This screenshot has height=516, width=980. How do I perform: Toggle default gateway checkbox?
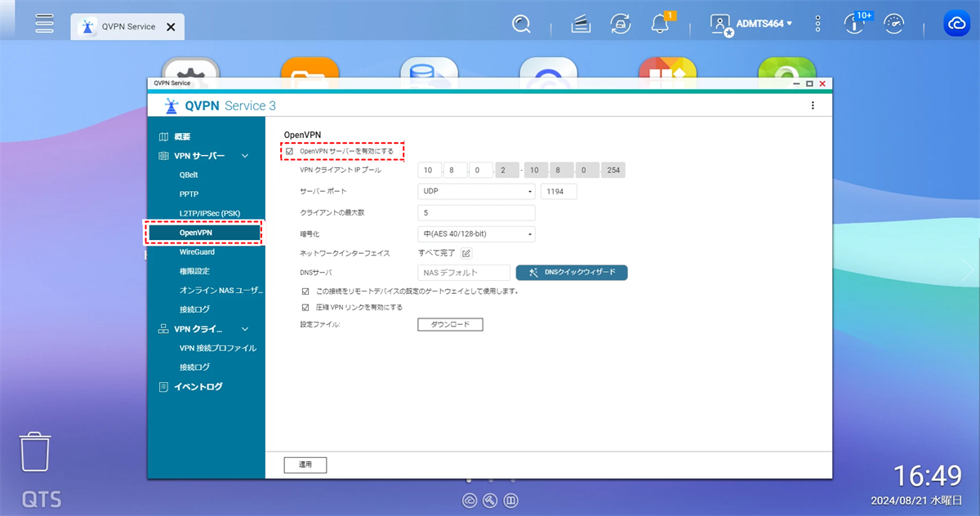[305, 291]
